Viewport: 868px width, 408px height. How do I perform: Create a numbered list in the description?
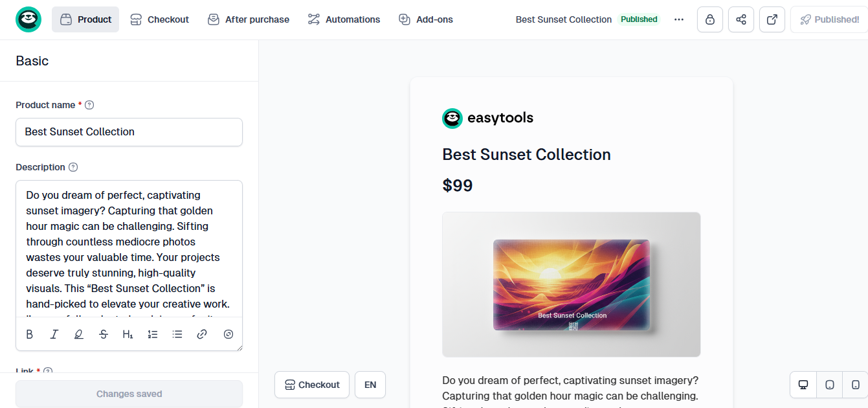153,334
